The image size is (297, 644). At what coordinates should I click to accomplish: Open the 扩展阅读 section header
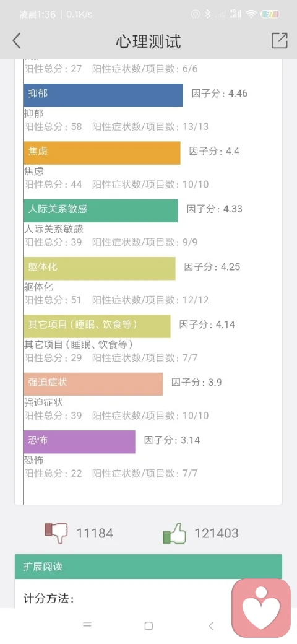148,567
